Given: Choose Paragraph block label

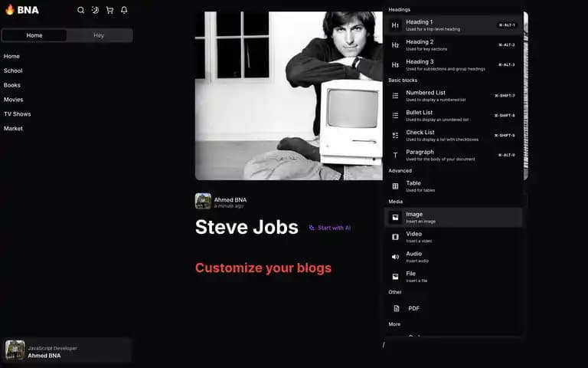Looking at the screenshot, I should click(420, 152).
